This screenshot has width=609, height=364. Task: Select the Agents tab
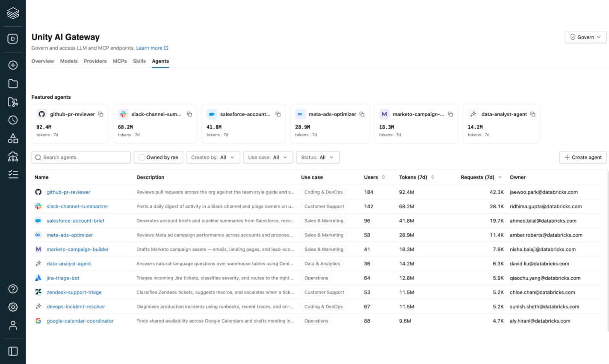[160, 61]
